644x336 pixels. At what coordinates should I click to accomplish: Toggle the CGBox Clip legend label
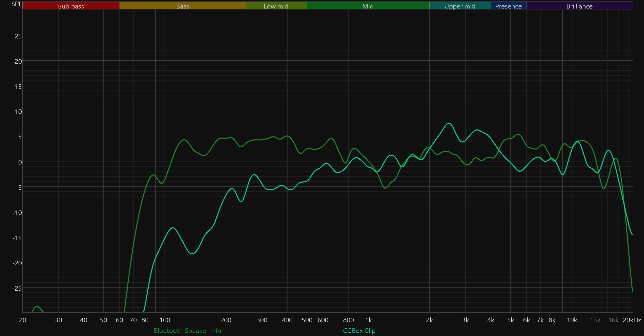[359, 331]
